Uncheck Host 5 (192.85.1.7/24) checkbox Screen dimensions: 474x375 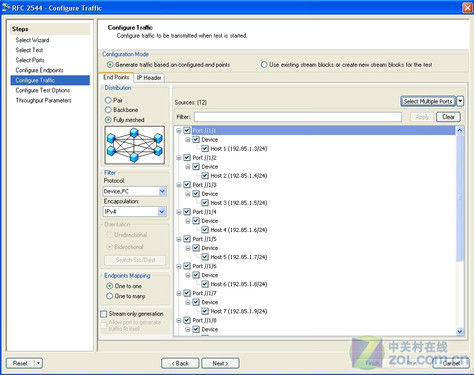(205, 257)
